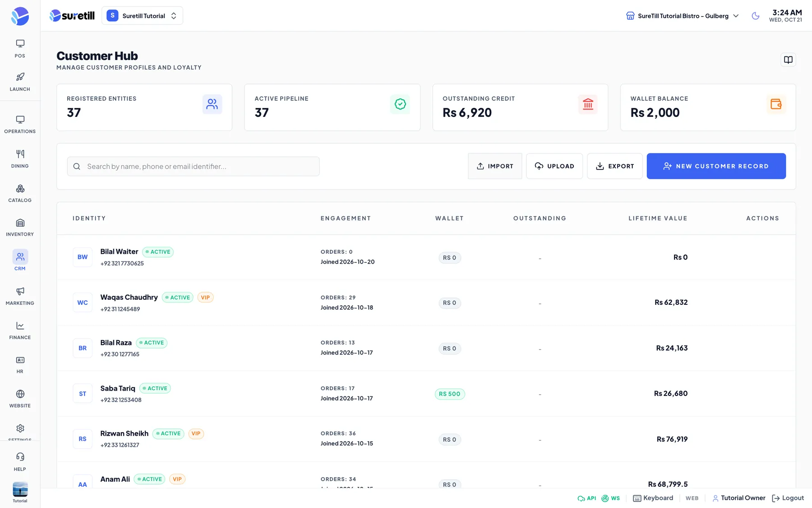Click the API status indicator
The height and width of the screenshot is (508, 812).
pyautogui.click(x=587, y=498)
